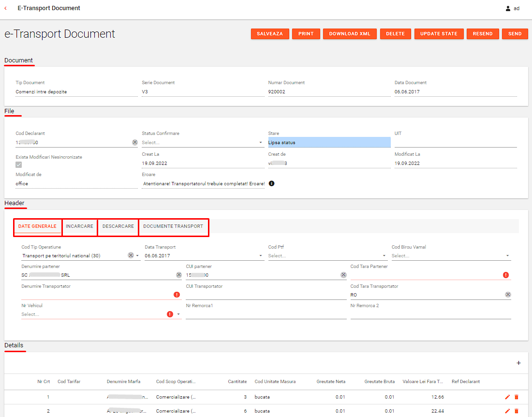Click Nr Remorca1 input field
The height and width of the screenshot is (417, 532).
(266, 314)
